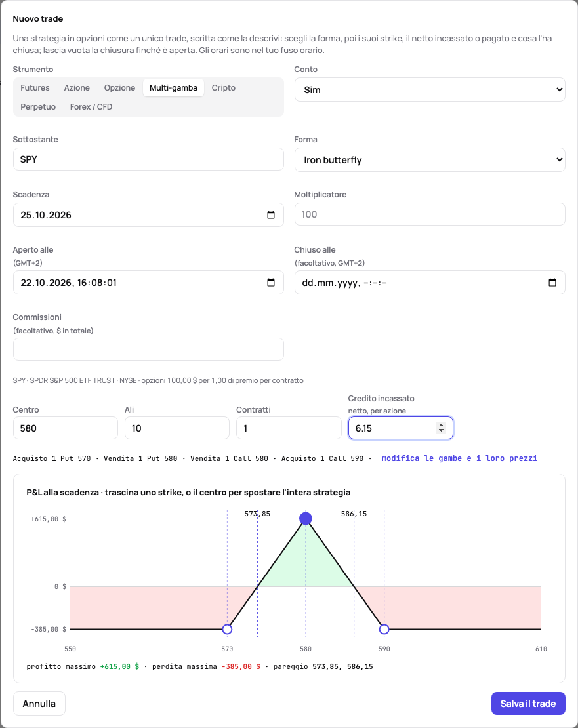Screen dimensions: 578x728
Task: Select the Azione instrument tab
Action: (77, 88)
